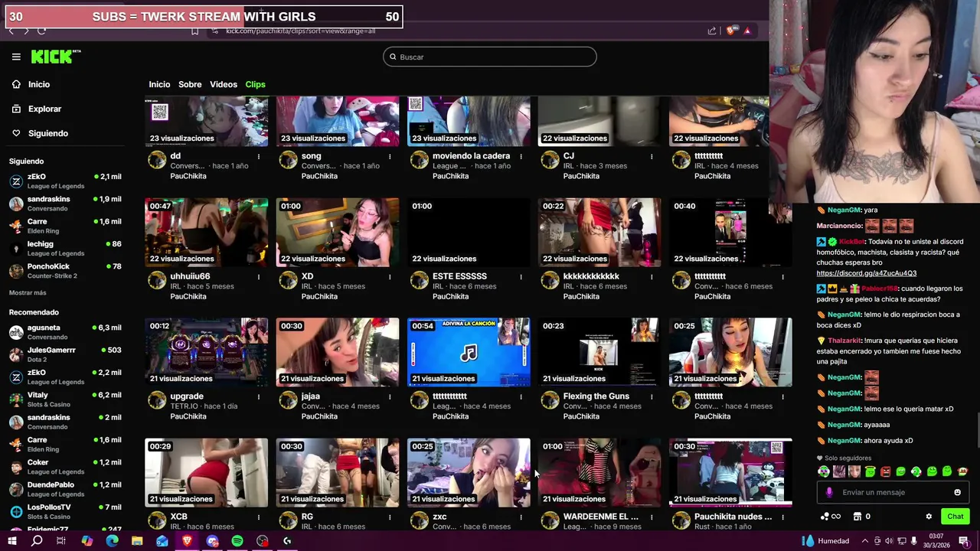980x551 pixels.
Task: Open Discord from the taskbar
Action: (212, 541)
